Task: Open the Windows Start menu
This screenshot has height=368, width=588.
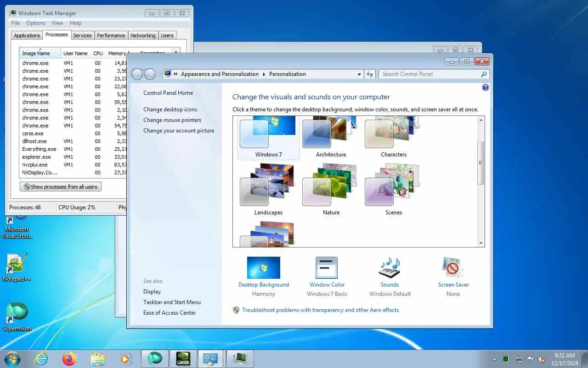Action: pos(12,359)
